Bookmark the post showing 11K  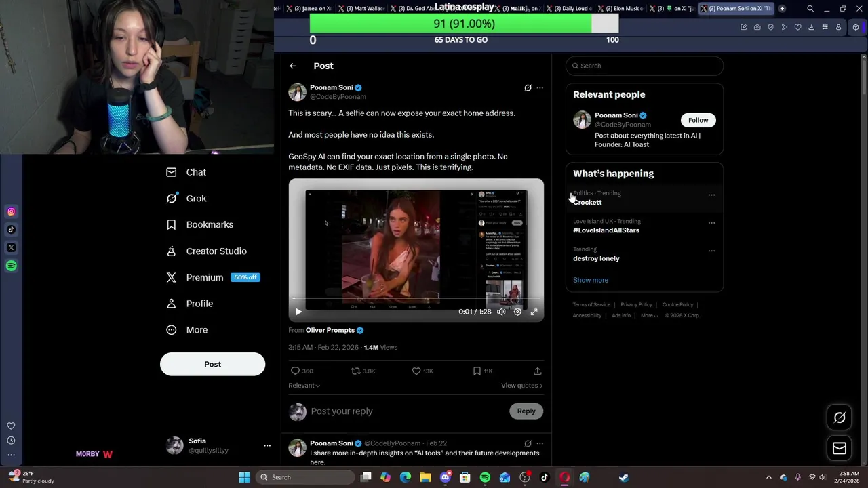pyautogui.click(x=483, y=371)
